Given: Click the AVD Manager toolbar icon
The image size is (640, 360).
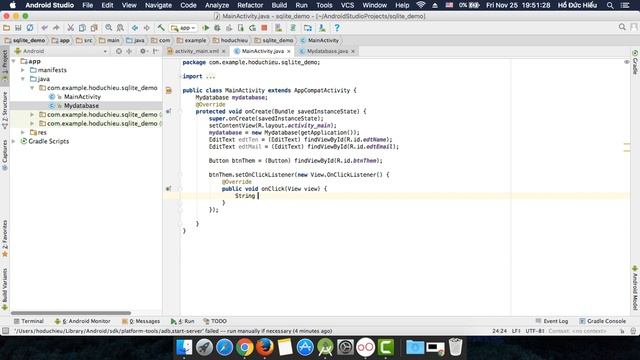Looking at the screenshot, I should (279, 28).
